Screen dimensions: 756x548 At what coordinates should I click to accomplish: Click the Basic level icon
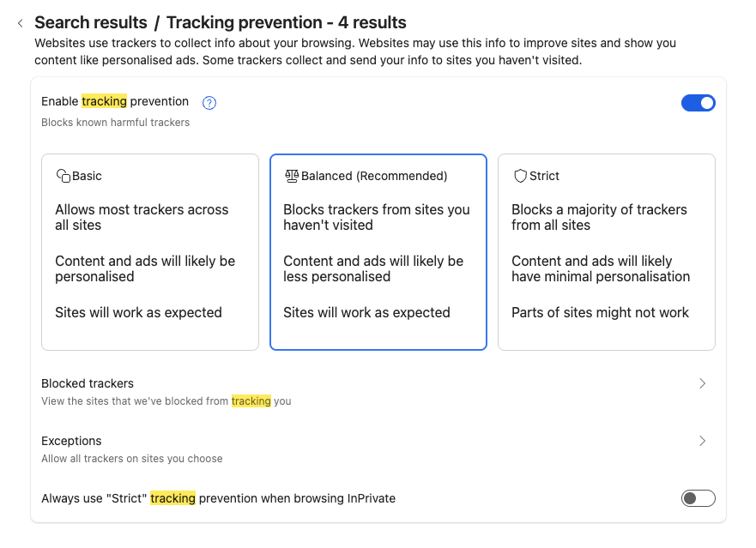(63, 176)
